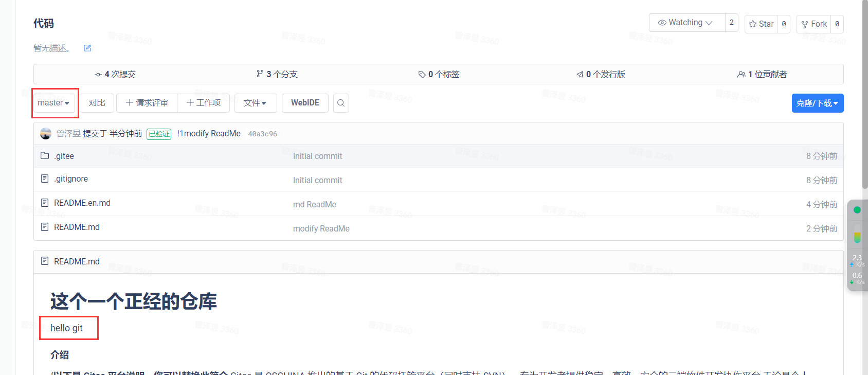
Task: Click commit hash 40a3c96
Action: (x=262, y=134)
